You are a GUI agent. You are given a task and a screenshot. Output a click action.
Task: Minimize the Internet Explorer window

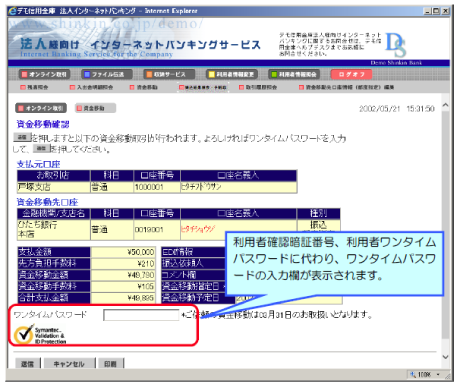428,11
